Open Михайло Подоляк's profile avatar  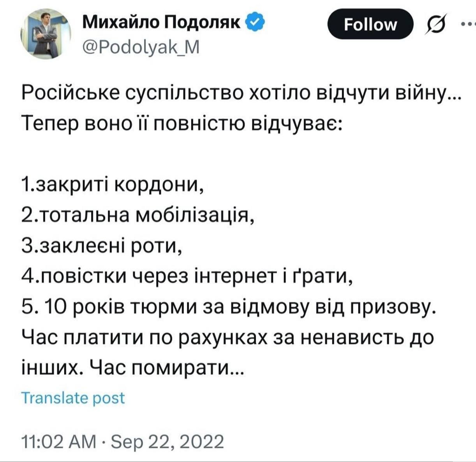(x=46, y=34)
